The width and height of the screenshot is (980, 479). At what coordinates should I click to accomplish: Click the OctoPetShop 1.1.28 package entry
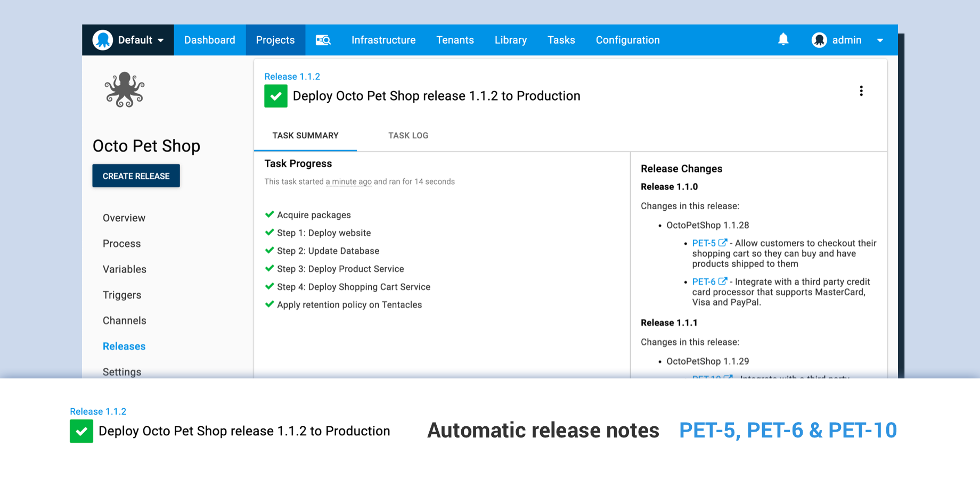click(x=708, y=225)
